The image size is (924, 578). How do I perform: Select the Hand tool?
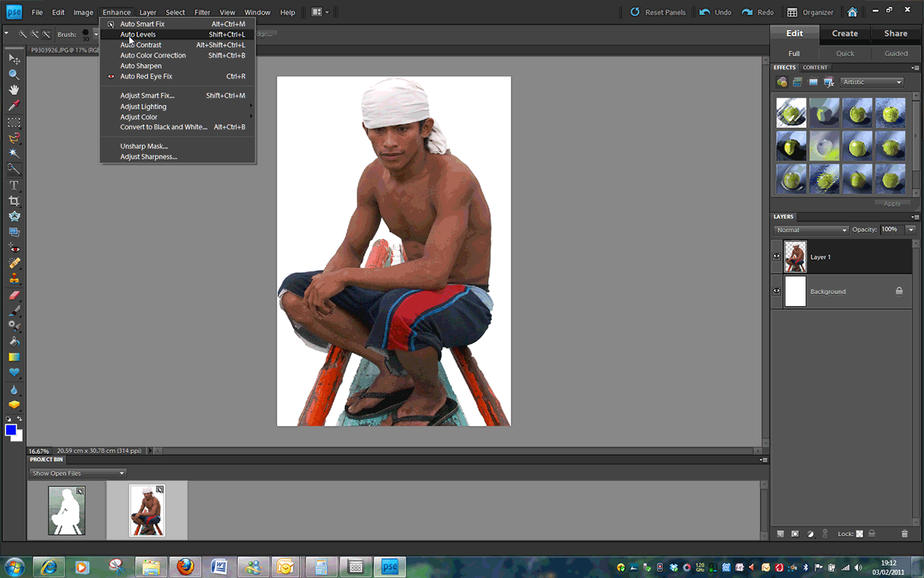click(x=14, y=90)
